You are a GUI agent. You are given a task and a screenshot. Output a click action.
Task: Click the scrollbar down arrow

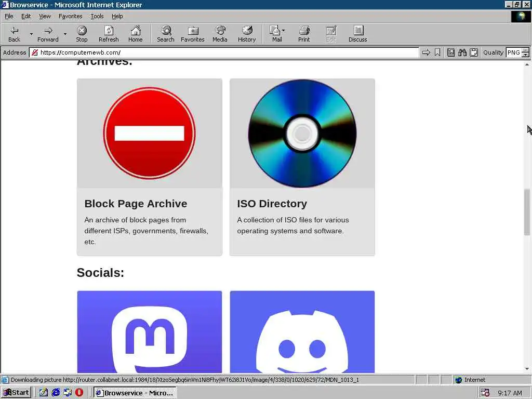tap(527, 368)
